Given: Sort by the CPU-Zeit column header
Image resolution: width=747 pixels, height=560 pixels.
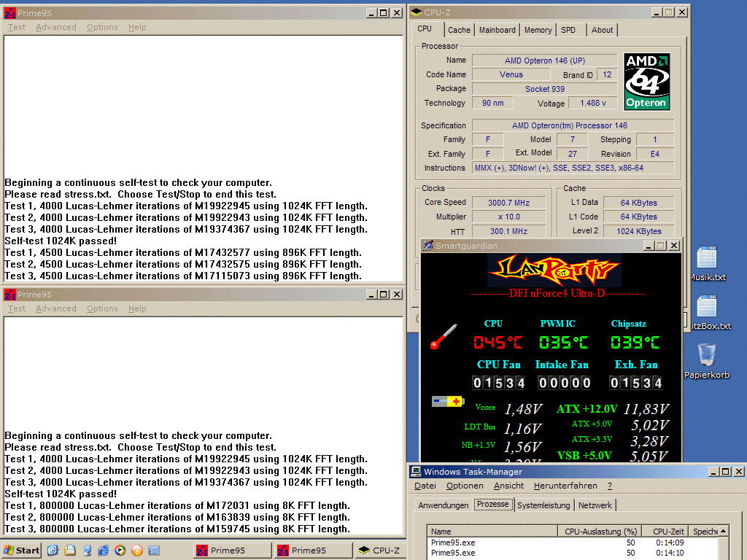Looking at the screenshot, I should point(665,532).
